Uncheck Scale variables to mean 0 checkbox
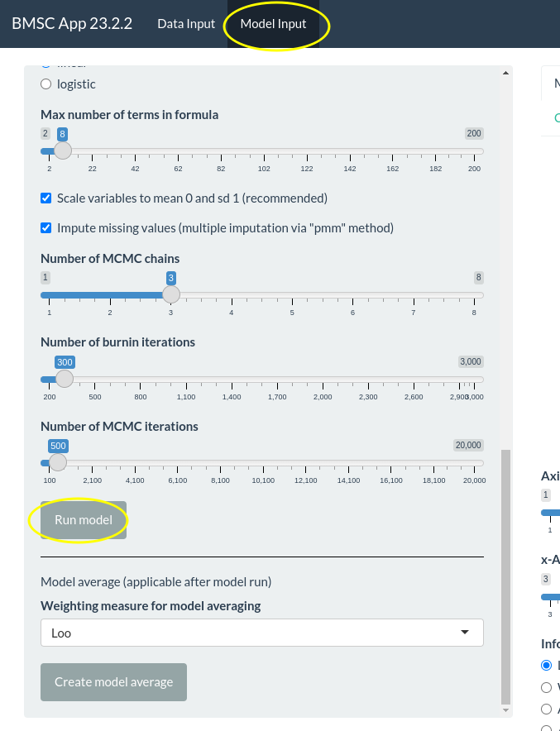The height and width of the screenshot is (731, 560). tap(46, 198)
